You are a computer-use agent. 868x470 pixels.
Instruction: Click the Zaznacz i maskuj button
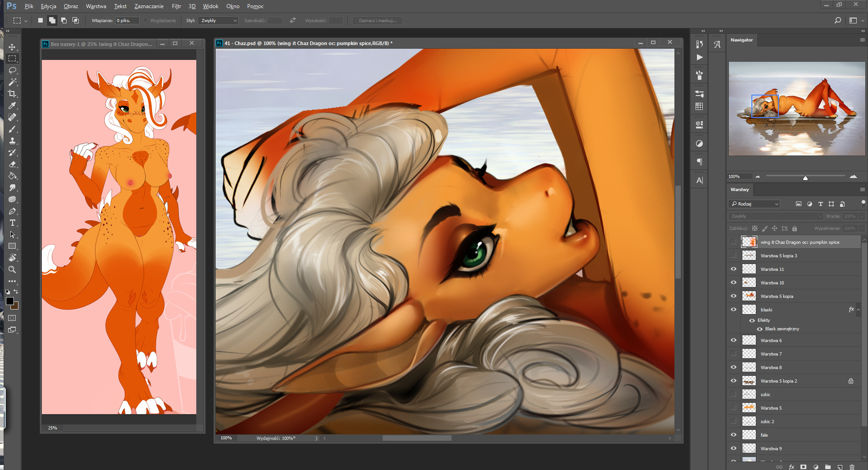[x=377, y=21]
